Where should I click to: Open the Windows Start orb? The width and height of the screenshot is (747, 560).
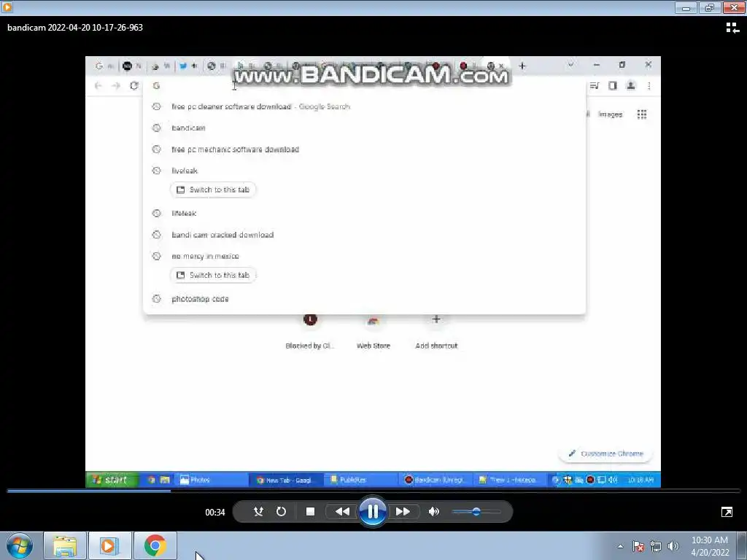20,545
